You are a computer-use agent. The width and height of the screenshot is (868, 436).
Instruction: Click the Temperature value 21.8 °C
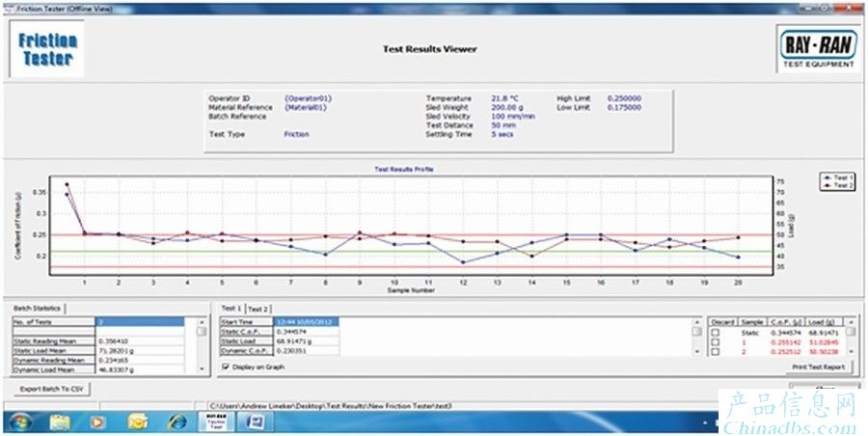tap(505, 98)
